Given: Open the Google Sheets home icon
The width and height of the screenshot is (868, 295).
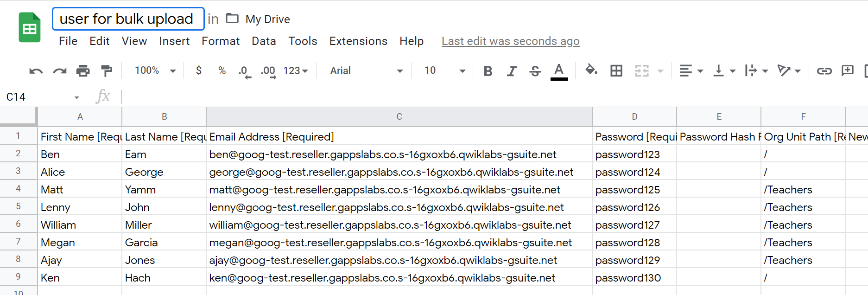Looking at the screenshot, I should coord(30,28).
